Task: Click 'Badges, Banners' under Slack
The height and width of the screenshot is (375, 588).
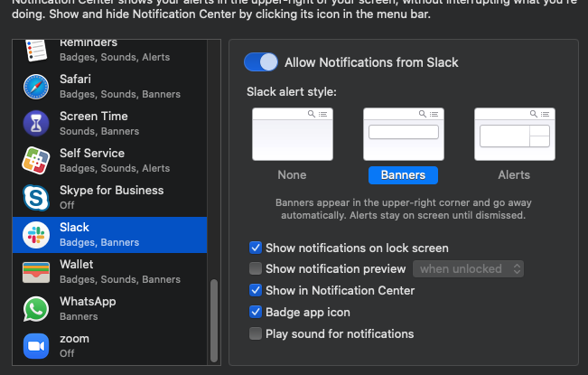Action: pos(99,243)
